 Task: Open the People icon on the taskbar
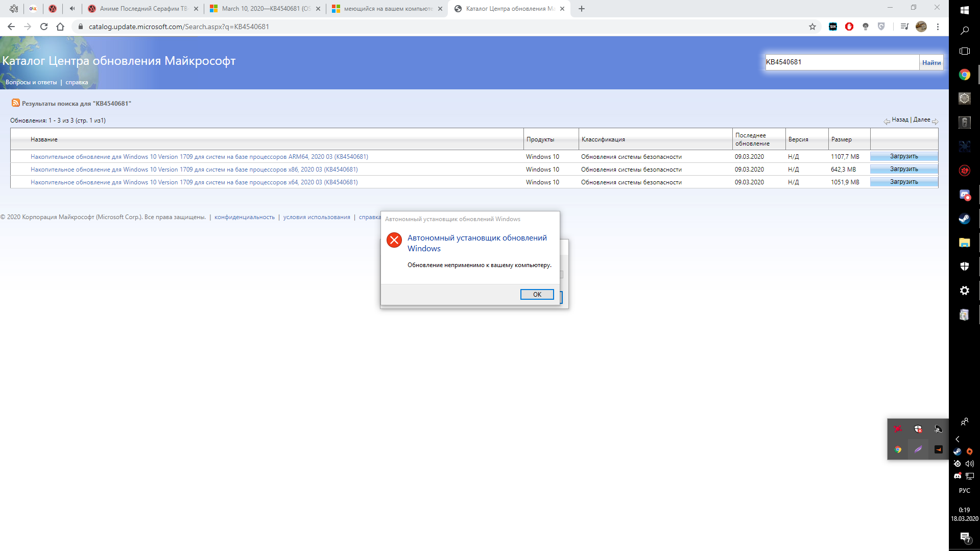tap(965, 422)
